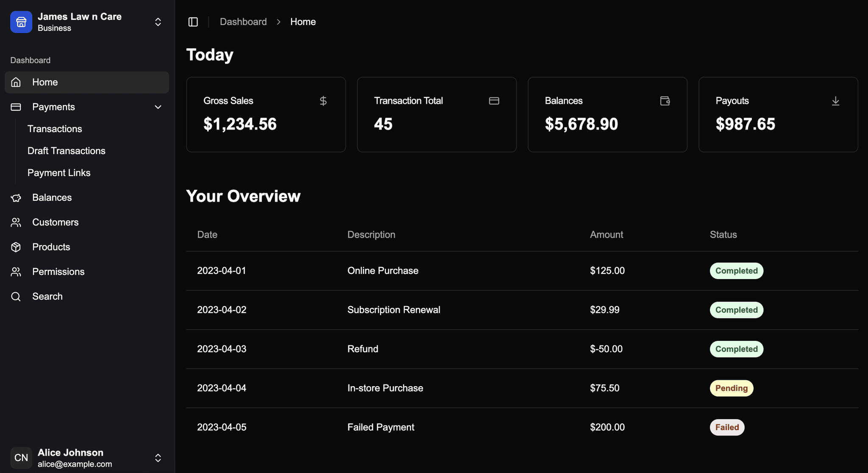Click the Balances piggy bank icon
This screenshot has height=473, width=868.
[16, 198]
